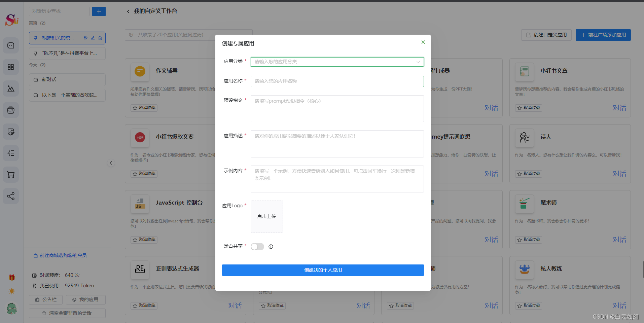
Task: Click the 示例内容 text area
Action: (337, 179)
